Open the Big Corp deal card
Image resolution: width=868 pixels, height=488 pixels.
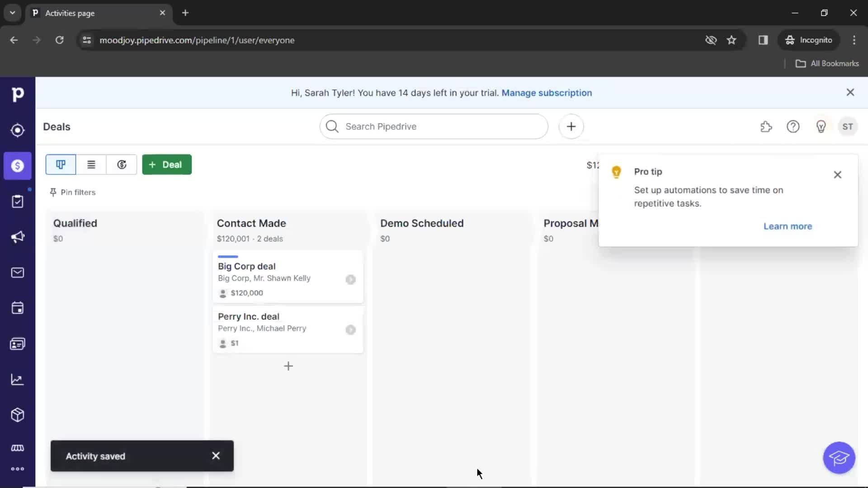[288, 277]
